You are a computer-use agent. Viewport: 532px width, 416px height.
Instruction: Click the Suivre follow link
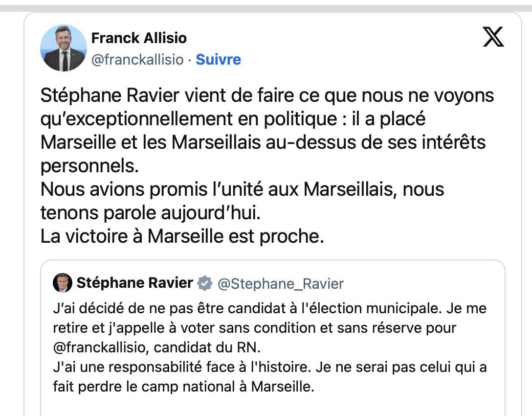coord(218,60)
